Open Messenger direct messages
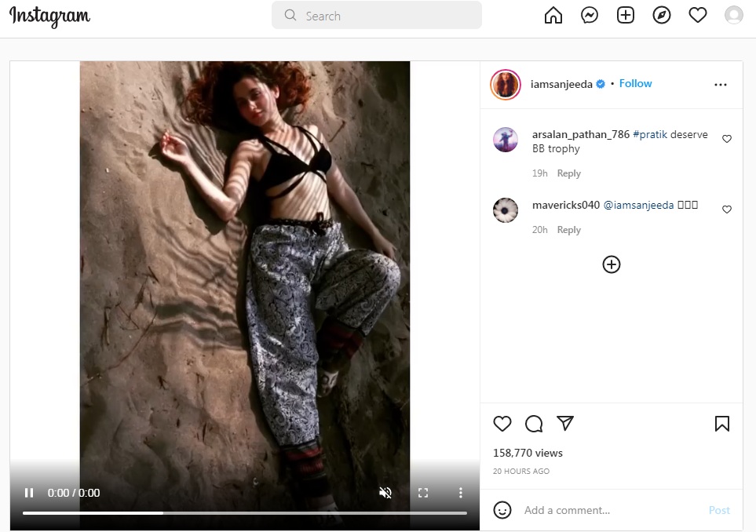 tap(590, 16)
